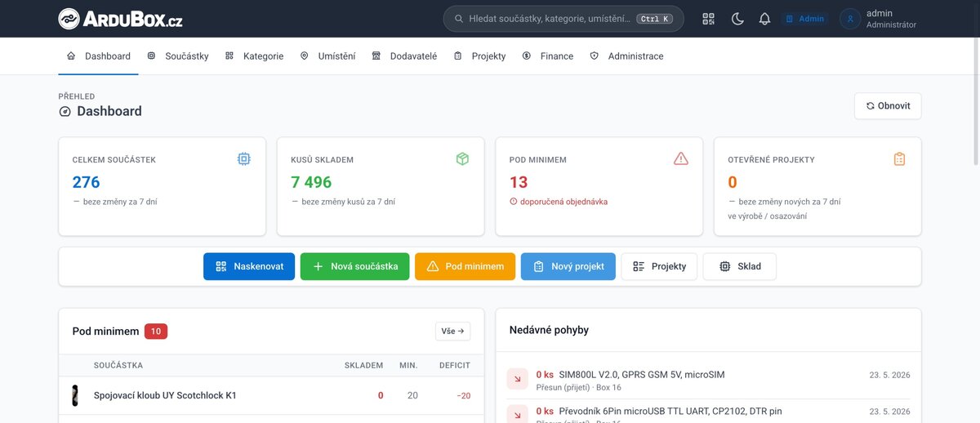Screen dimensions: 980x423
Task: Click the red arrow icon beside SIM800L entry
Action: (518, 380)
